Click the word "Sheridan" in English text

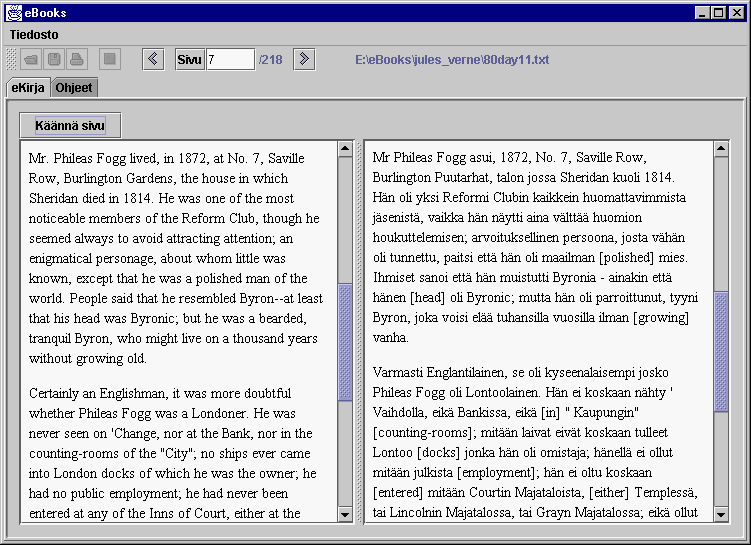pos(53,198)
